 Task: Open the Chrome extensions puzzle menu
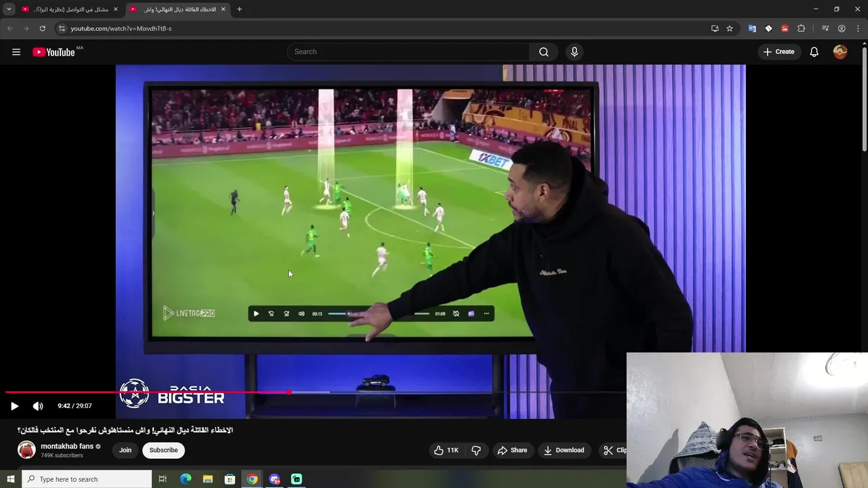tap(801, 28)
